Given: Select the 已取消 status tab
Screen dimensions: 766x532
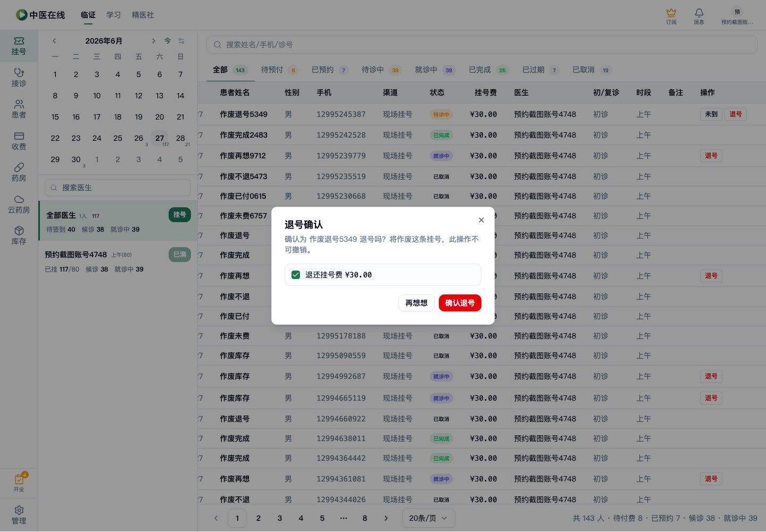Looking at the screenshot, I should click(x=592, y=70).
